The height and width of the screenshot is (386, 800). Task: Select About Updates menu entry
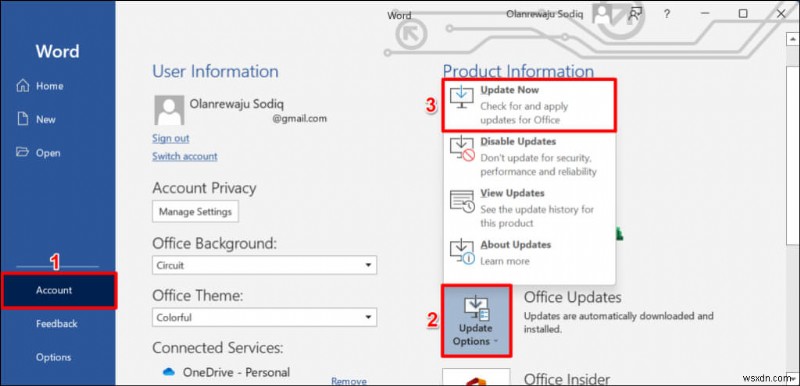tap(529, 253)
